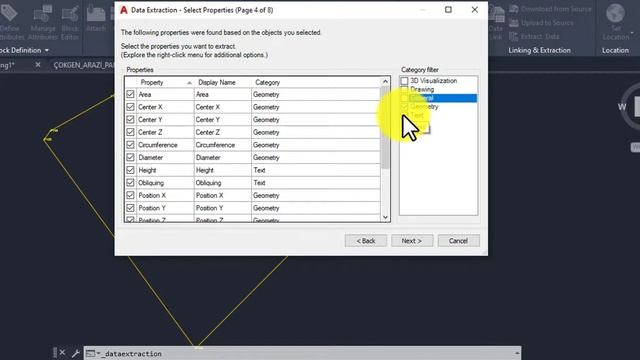Uncheck the Center Z property checkbox

[x=130, y=132]
